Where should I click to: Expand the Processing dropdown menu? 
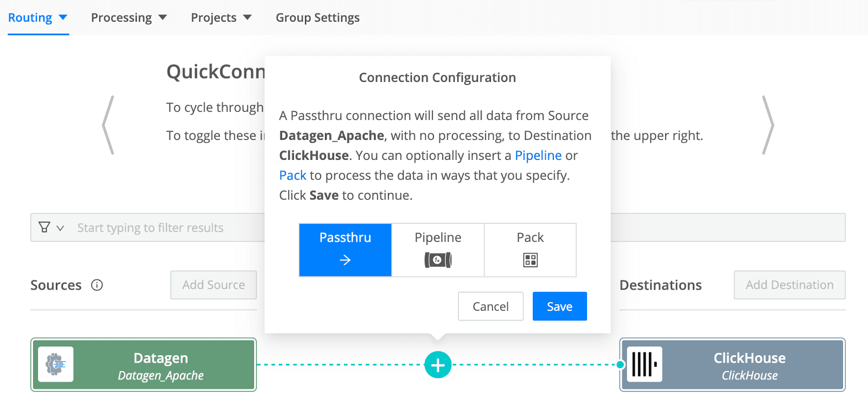click(129, 18)
